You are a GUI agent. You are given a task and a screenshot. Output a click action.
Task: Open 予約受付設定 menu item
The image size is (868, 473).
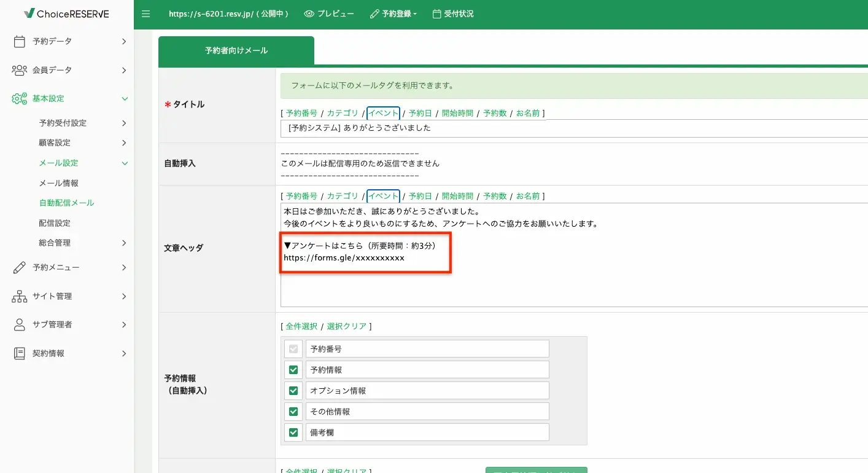coord(63,123)
